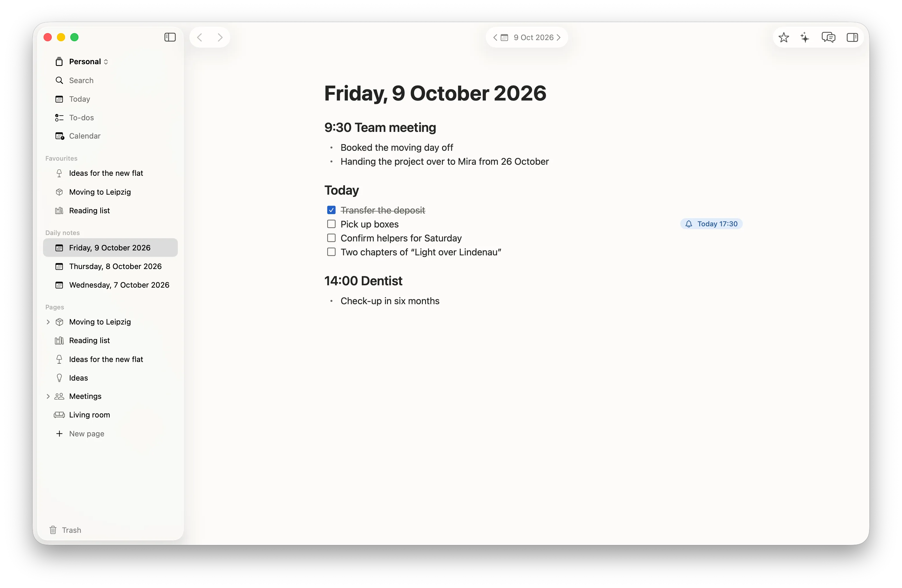Image resolution: width=902 pixels, height=588 pixels.
Task: Open the AI sparkle assistant
Action: (805, 37)
